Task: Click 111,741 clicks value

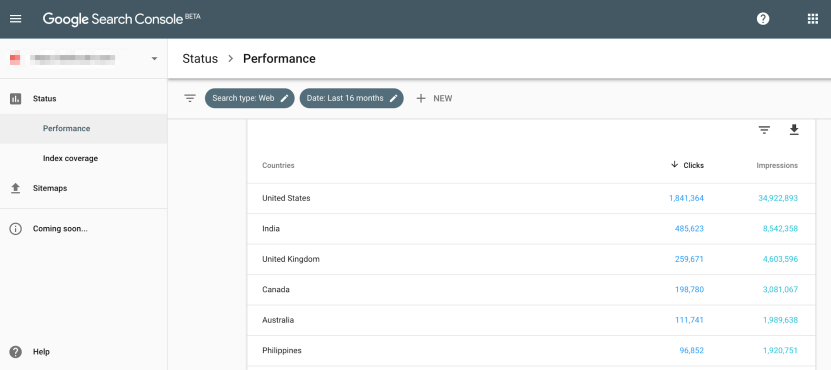Action: [690, 320]
